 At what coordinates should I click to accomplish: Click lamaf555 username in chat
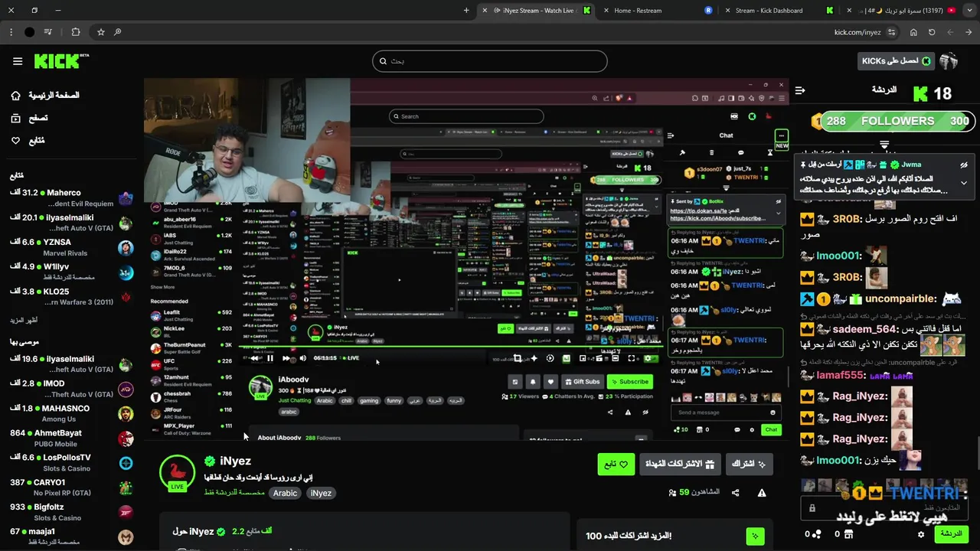840,375
